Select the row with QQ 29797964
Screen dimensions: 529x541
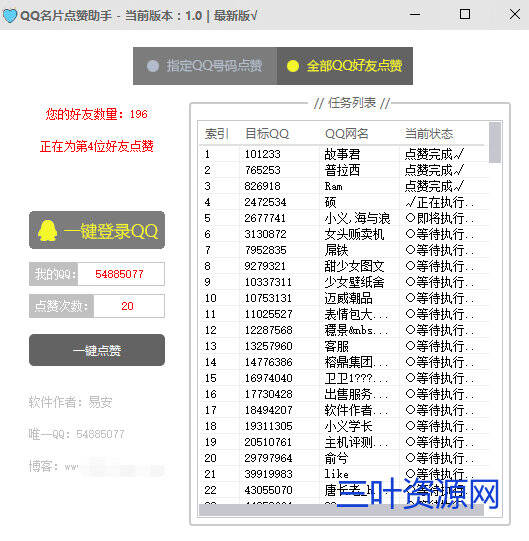[344, 458]
